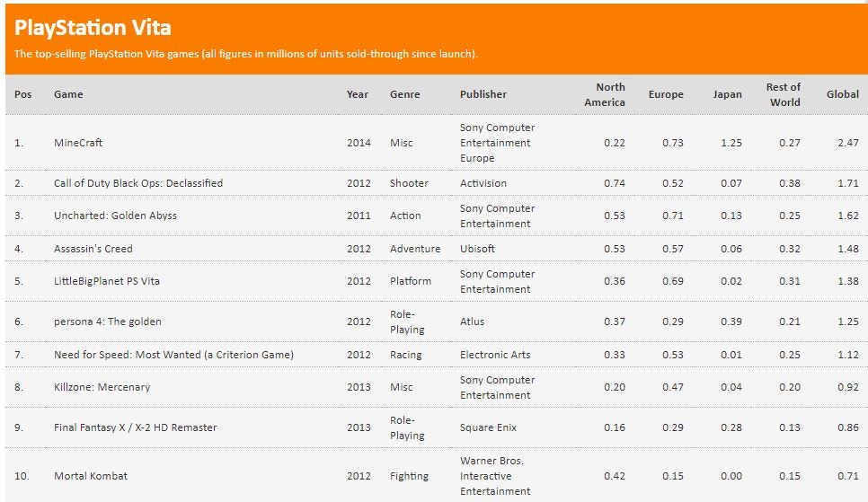
Task: Click the Platform genre cell
Action: coord(411,281)
